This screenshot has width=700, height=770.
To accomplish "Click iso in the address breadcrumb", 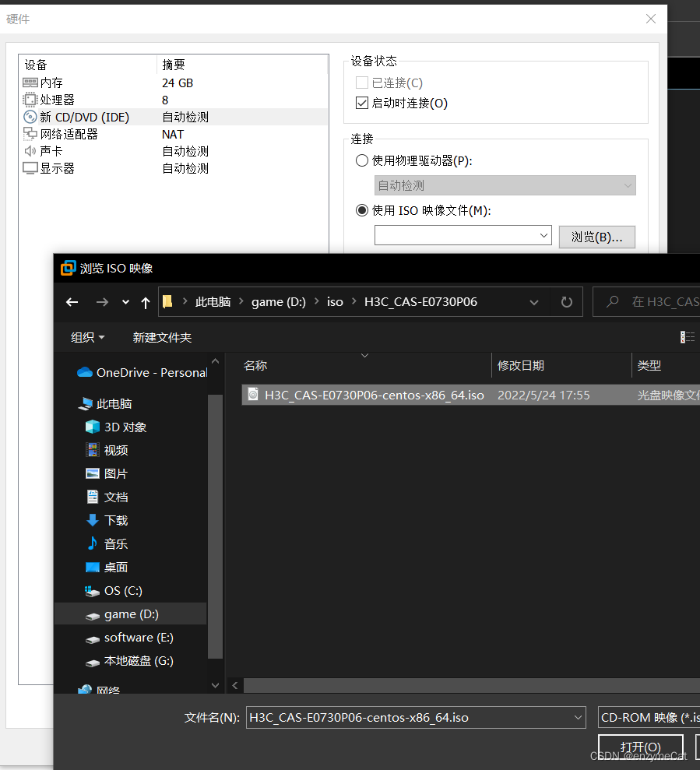I will (x=335, y=301).
